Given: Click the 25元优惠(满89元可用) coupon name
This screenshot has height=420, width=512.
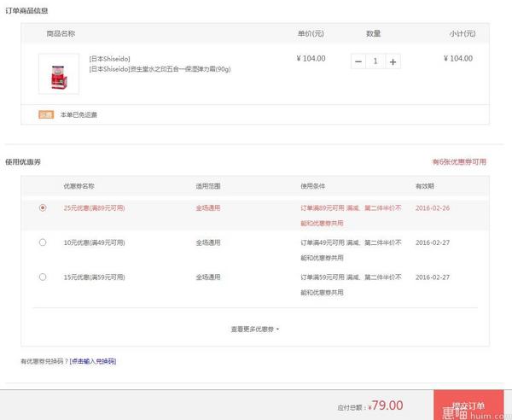Looking at the screenshot, I should (x=94, y=208).
